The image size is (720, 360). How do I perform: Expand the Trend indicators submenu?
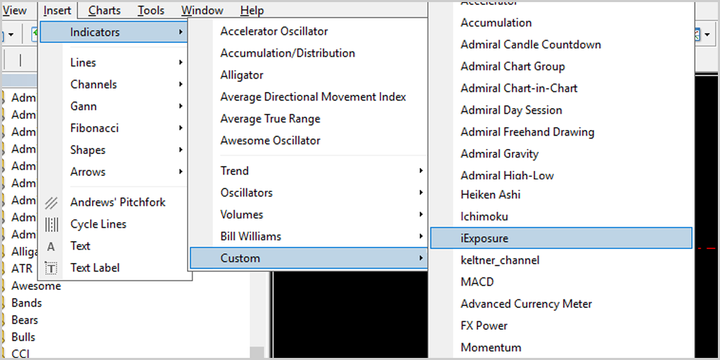309,171
